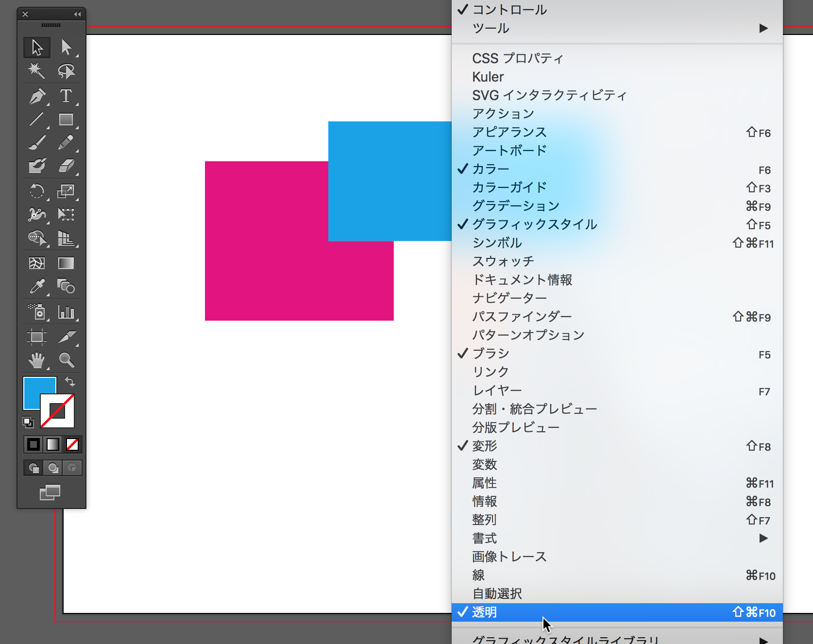The height and width of the screenshot is (644, 813).
Task: Reset to default fill and stroke
Action: click(x=28, y=422)
